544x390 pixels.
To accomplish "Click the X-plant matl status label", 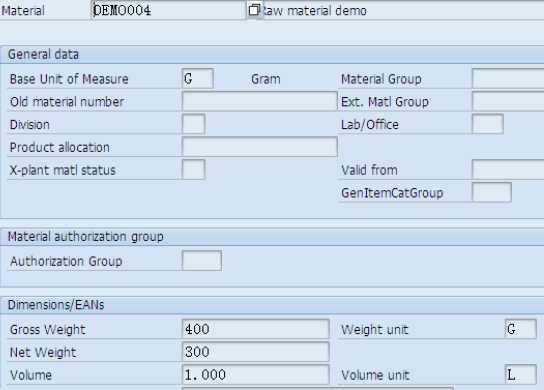I will pos(63,170).
